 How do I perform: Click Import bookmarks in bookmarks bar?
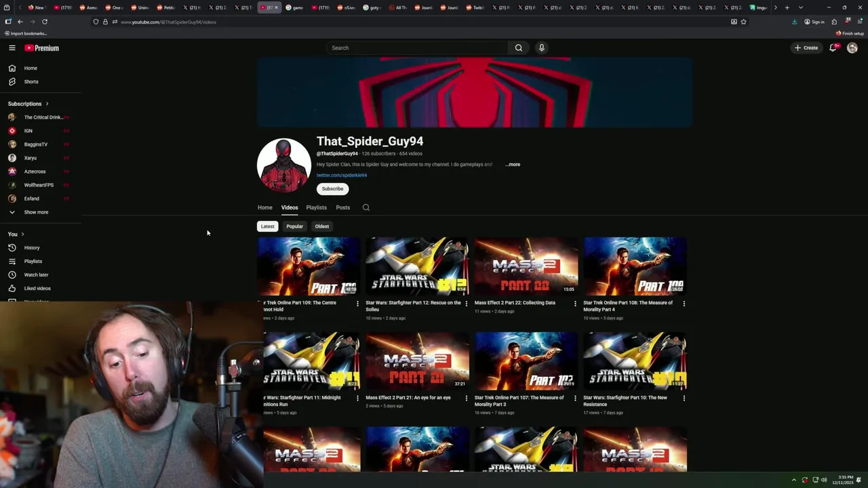[26, 33]
